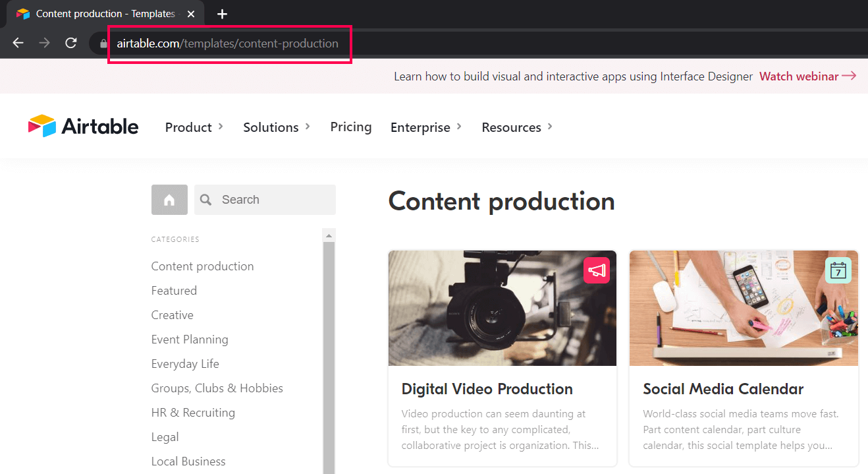Viewport: 868px width, 474px height.
Task: Select the Featured category
Action: point(174,290)
